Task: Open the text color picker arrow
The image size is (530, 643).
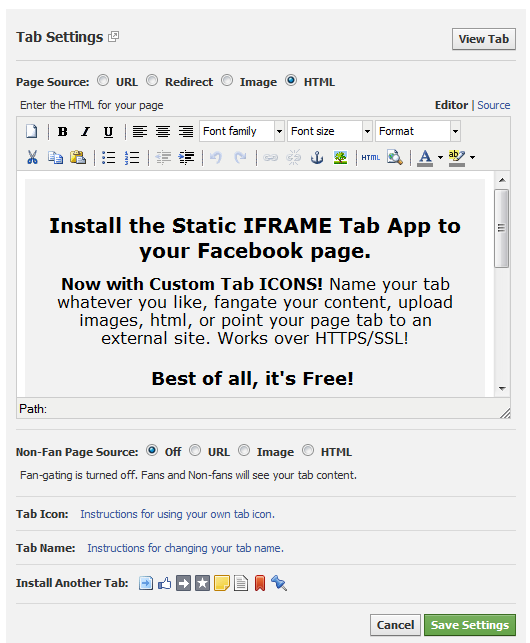Action: (x=440, y=157)
